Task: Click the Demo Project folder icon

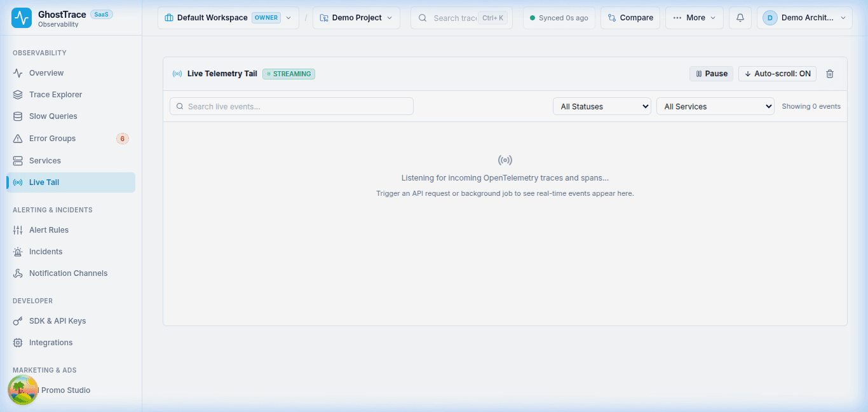Action: pos(324,18)
